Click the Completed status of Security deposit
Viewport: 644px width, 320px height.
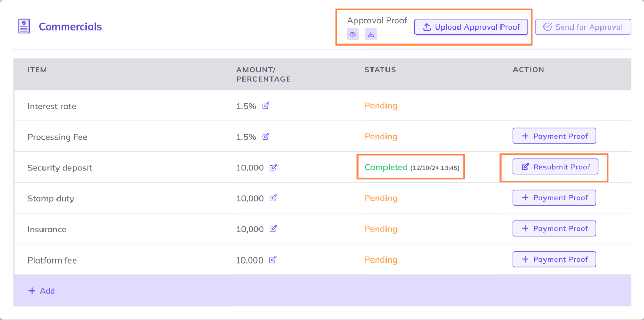(386, 167)
